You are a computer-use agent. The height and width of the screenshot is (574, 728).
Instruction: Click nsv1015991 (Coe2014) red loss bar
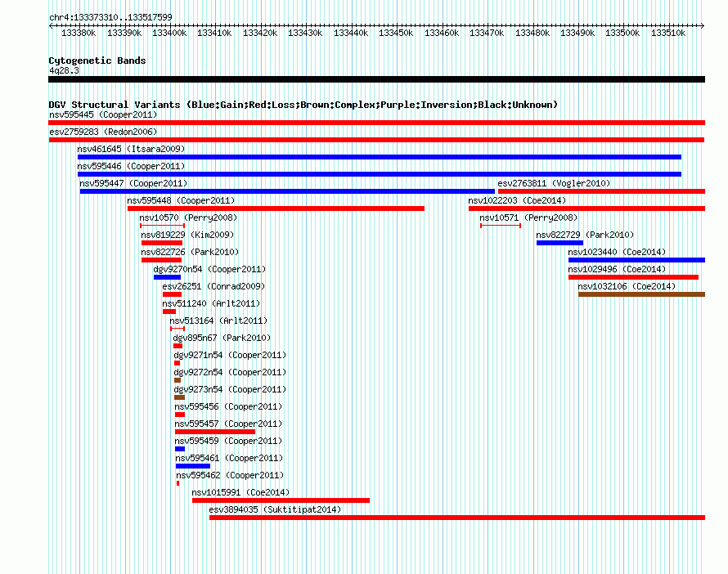[x=281, y=500]
